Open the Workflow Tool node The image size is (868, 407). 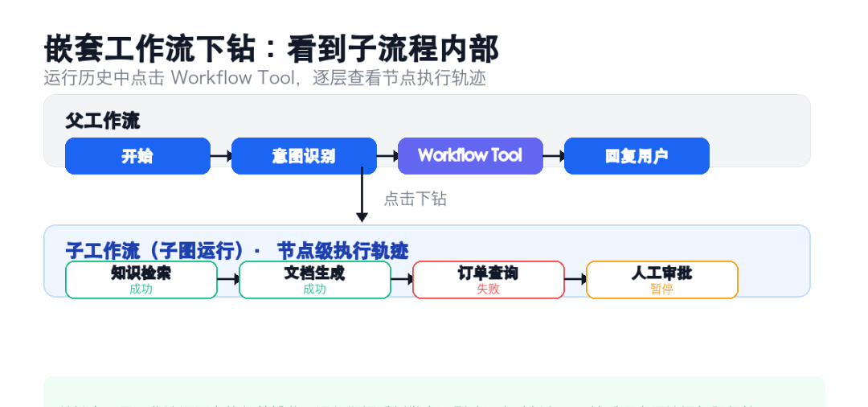(x=470, y=156)
